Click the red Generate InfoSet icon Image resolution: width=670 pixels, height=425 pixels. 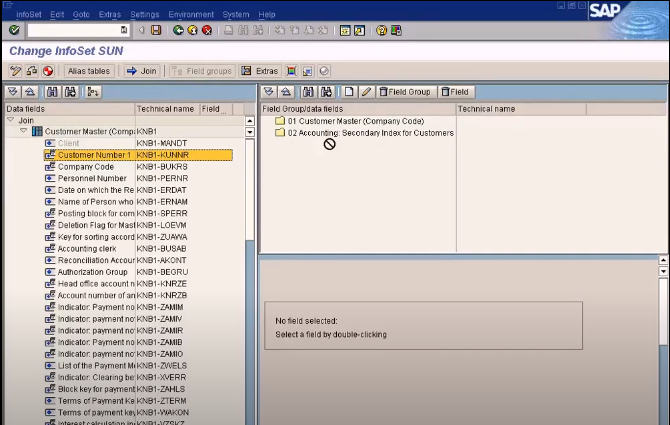(x=48, y=71)
